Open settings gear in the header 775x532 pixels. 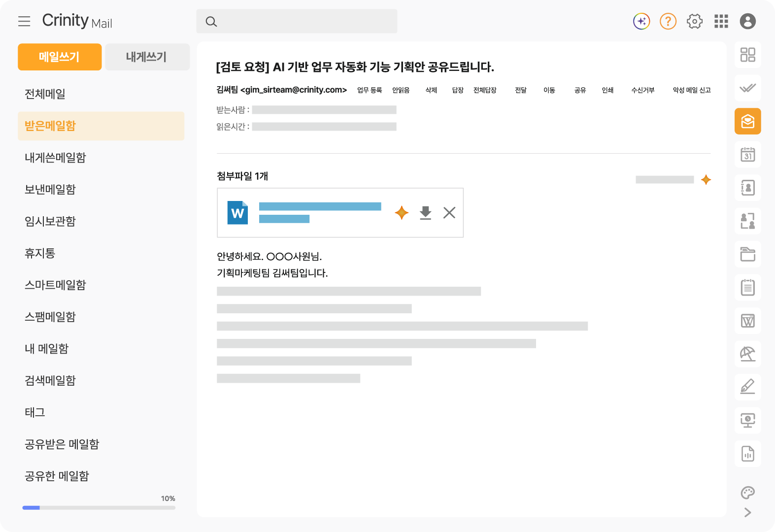pos(695,21)
